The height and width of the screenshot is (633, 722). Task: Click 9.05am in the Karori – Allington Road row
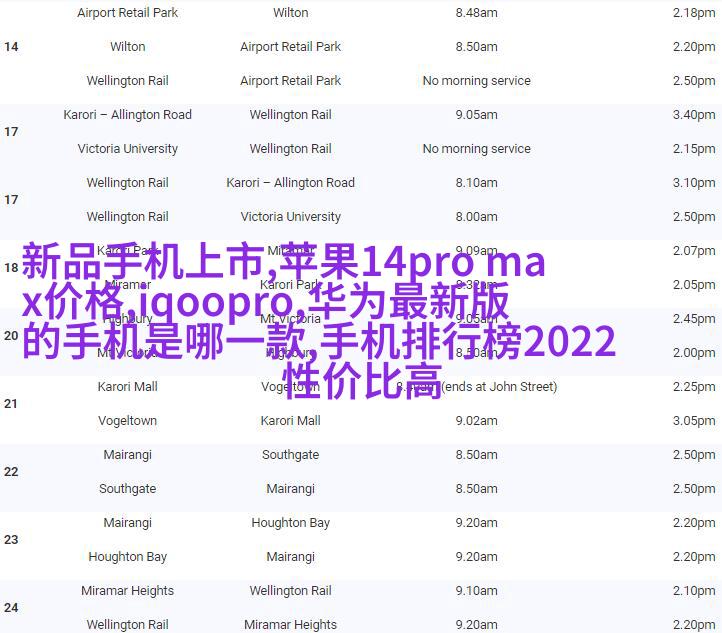[x=476, y=115]
